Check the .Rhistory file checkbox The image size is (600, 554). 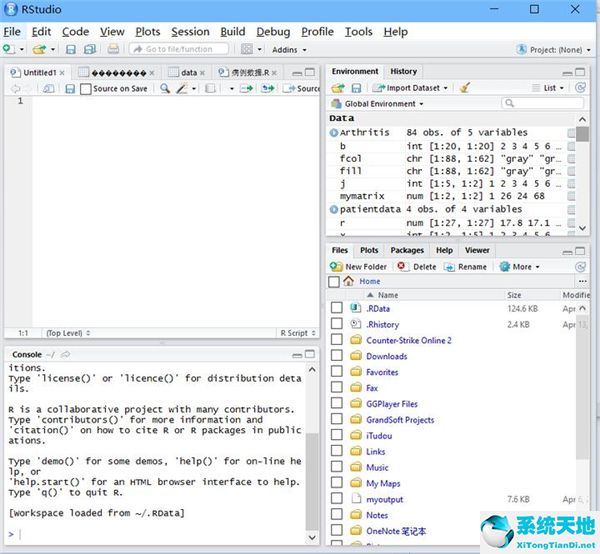[336, 324]
